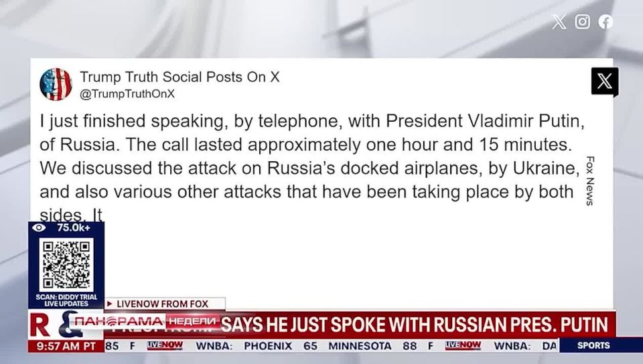643x364 pixels.
Task: Click the 75.0k+ viewer count
Action: click(74, 227)
